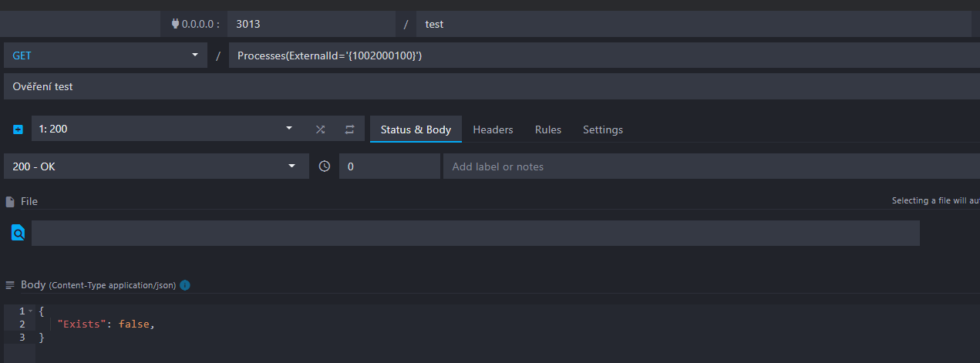Click the blue add response icon

(x=19, y=129)
